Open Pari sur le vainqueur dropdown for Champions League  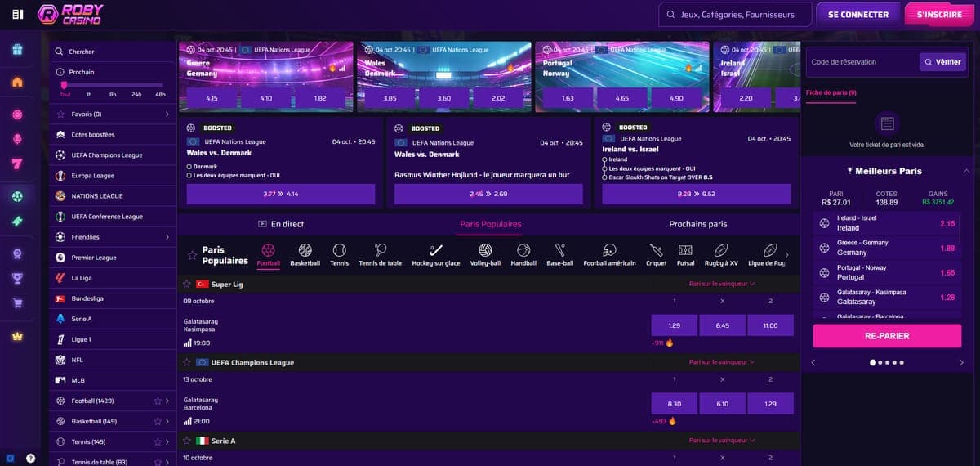click(x=722, y=362)
